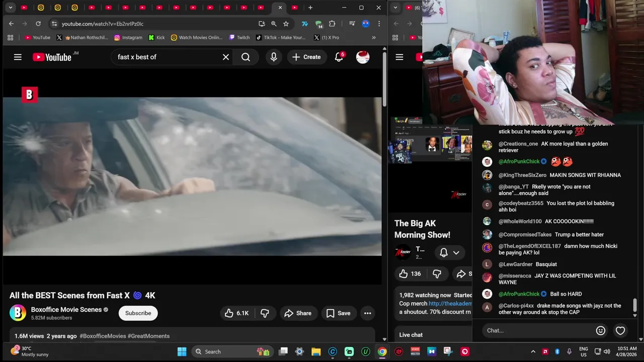644x362 pixels.
Task: Open the tab search dropdown in right window
Action: [x=395, y=8]
